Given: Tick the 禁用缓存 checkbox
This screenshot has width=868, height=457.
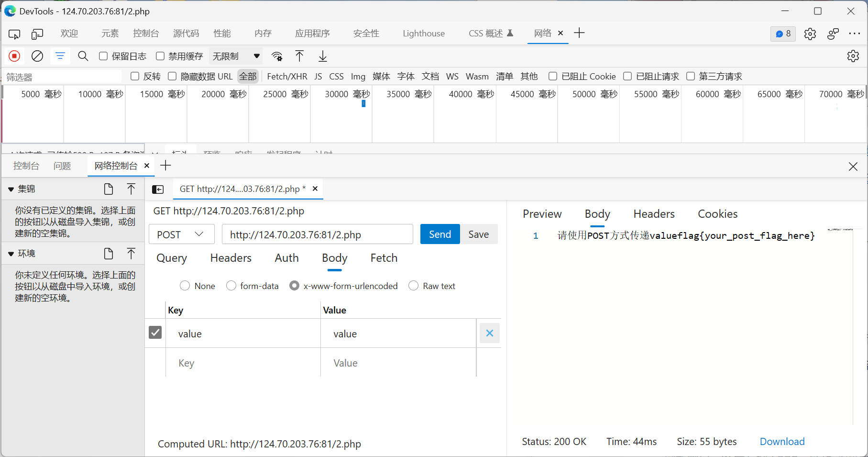Looking at the screenshot, I should (160, 56).
